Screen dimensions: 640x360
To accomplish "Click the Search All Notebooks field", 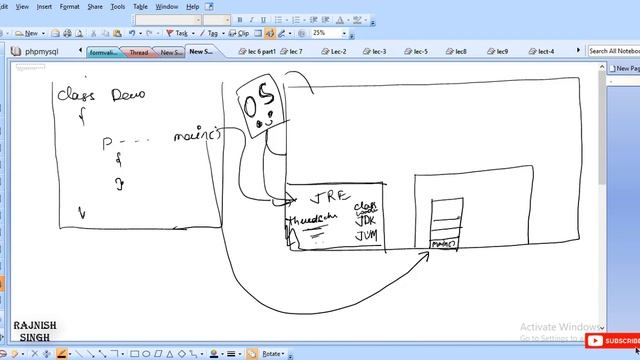I will point(614,51).
